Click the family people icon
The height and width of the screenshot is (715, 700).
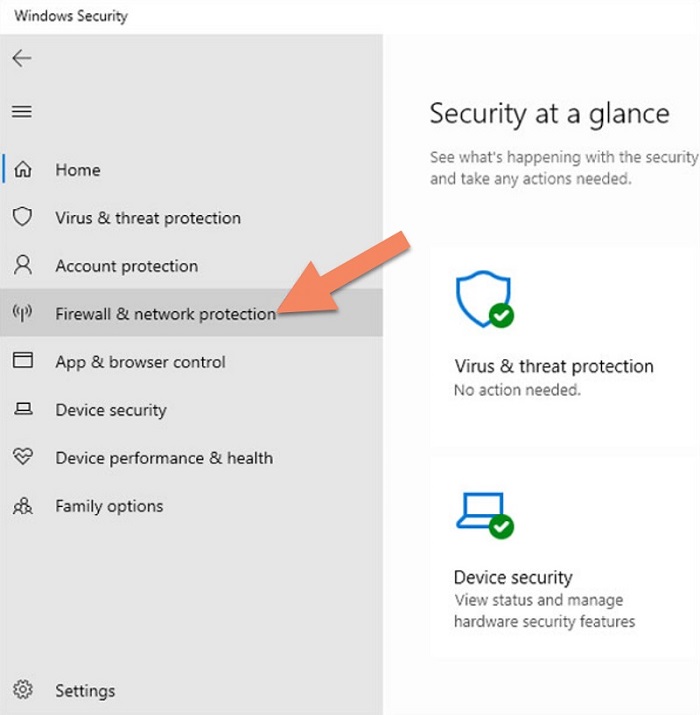pyautogui.click(x=22, y=506)
